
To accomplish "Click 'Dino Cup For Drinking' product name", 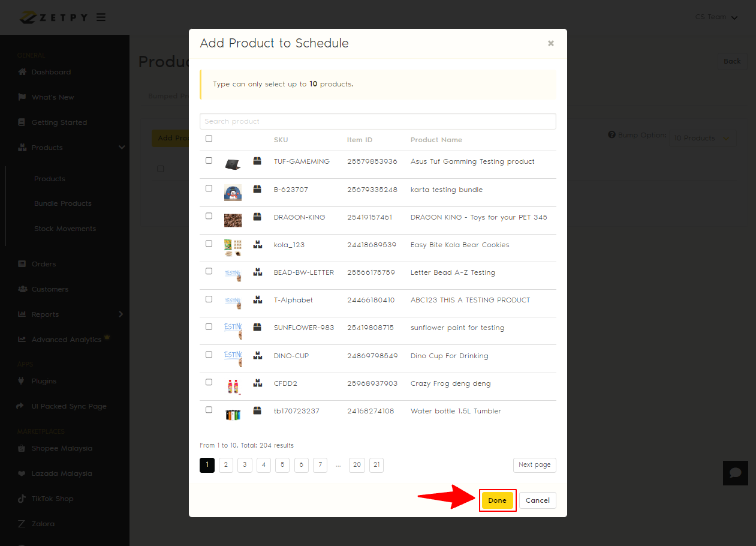I will (450, 356).
